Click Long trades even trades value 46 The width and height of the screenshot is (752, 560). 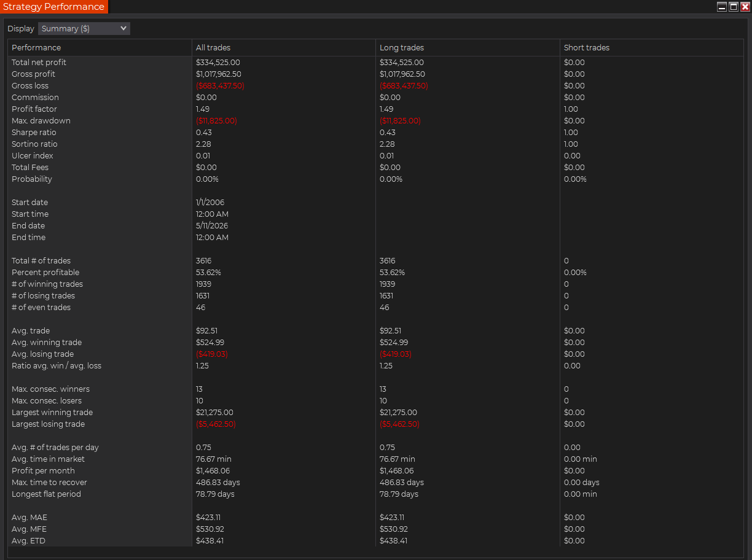click(x=385, y=308)
